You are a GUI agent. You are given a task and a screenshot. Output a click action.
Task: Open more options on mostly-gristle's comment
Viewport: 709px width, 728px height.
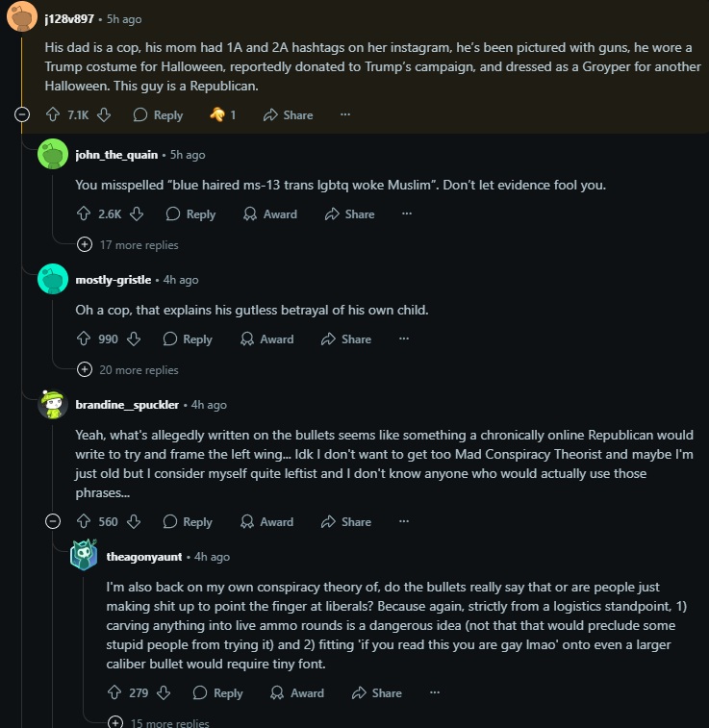pyautogui.click(x=403, y=339)
